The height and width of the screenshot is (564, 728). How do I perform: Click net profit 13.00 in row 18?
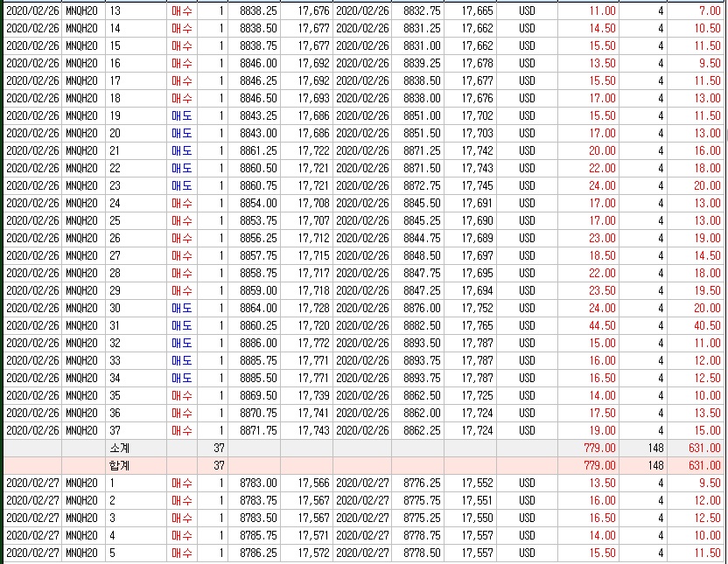[707, 98]
